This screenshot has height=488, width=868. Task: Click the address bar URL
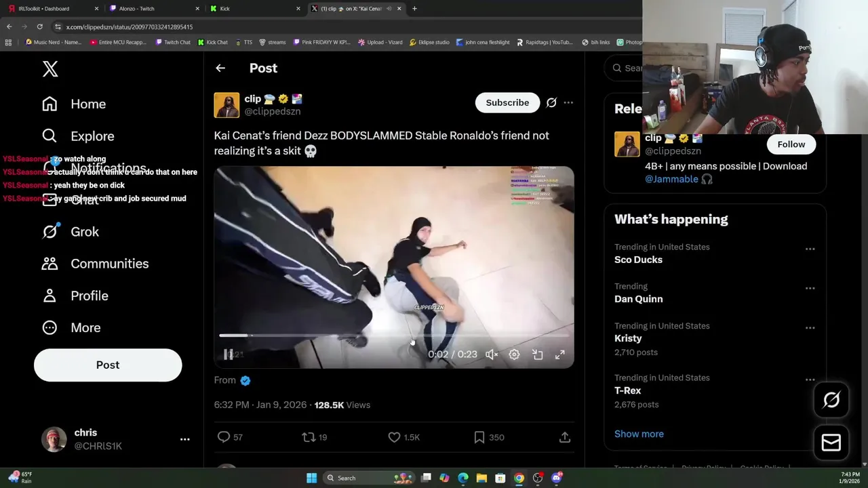(130, 27)
